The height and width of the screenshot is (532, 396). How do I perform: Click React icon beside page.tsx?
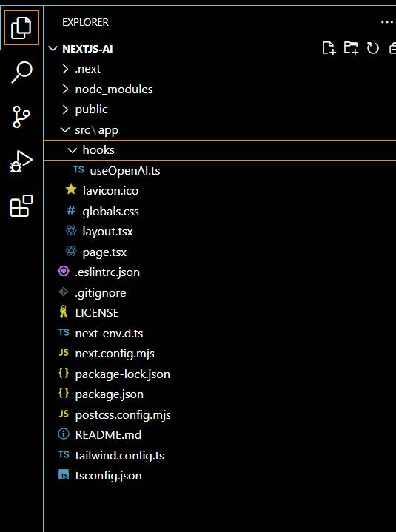pyautogui.click(x=71, y=252)
